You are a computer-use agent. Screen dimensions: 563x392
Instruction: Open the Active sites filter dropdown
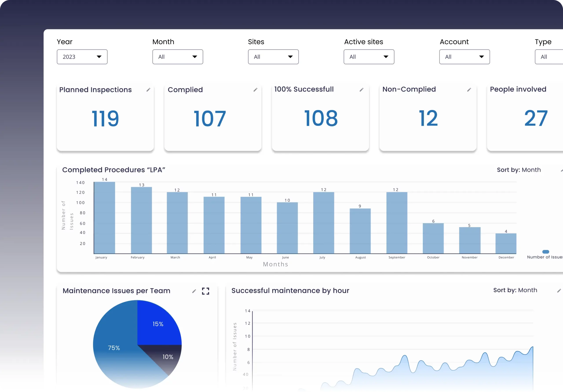click(369, 57)
